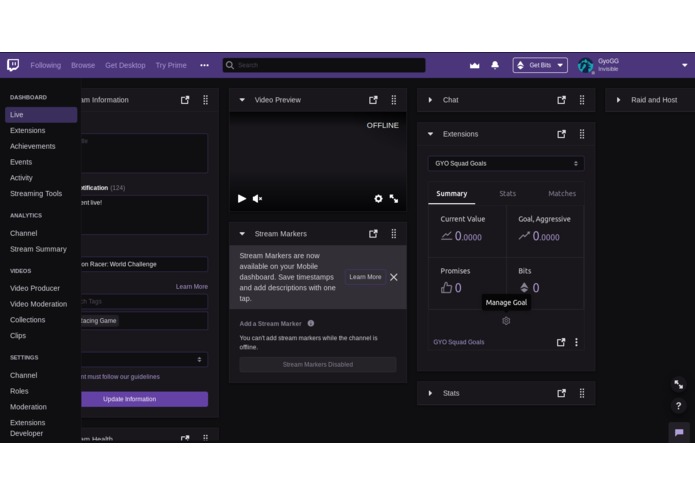Image resolution: width=695 pixels, height=494 pixels.
Task: Expand the Stats panel
Action: [x=430, y=393]
